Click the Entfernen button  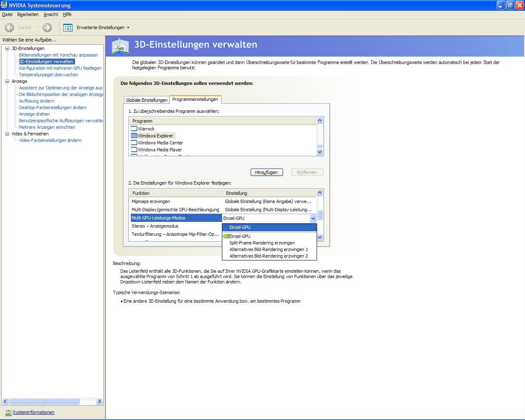307,172
